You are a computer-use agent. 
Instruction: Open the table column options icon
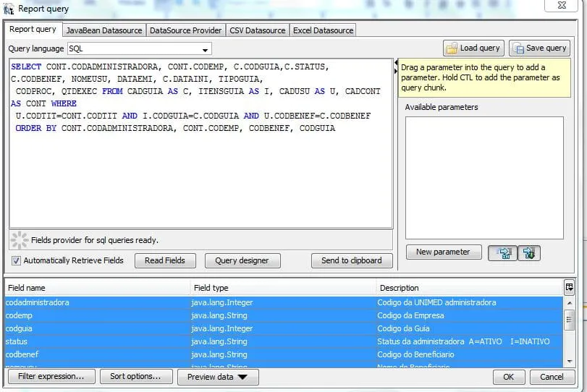(x=569, y=287)
